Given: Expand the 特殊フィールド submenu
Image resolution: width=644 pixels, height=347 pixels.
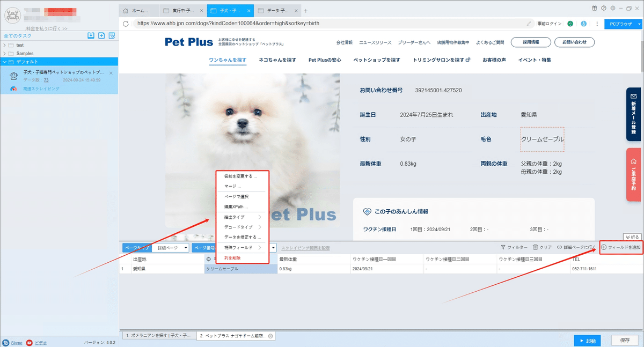Looking at the screenshot, I should click(x=242, y=247).
